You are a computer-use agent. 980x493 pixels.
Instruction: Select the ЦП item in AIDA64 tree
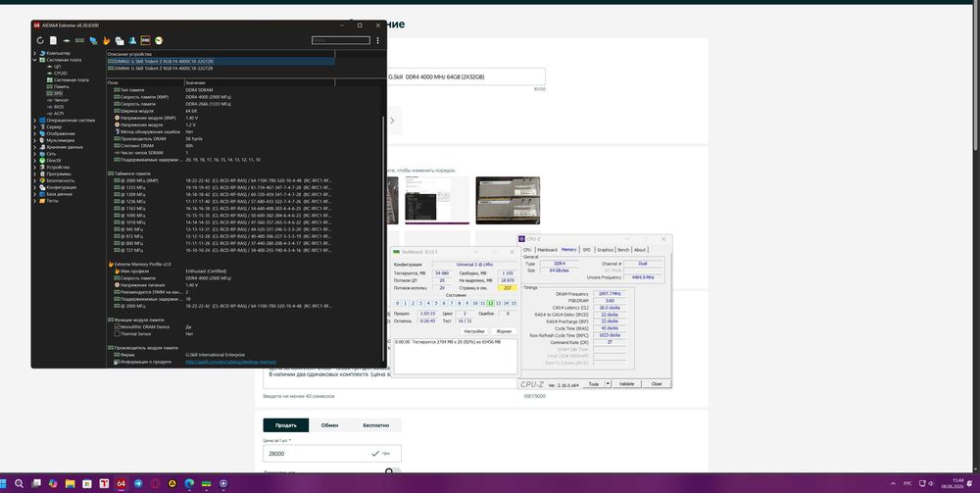click(x=58, y=67)
